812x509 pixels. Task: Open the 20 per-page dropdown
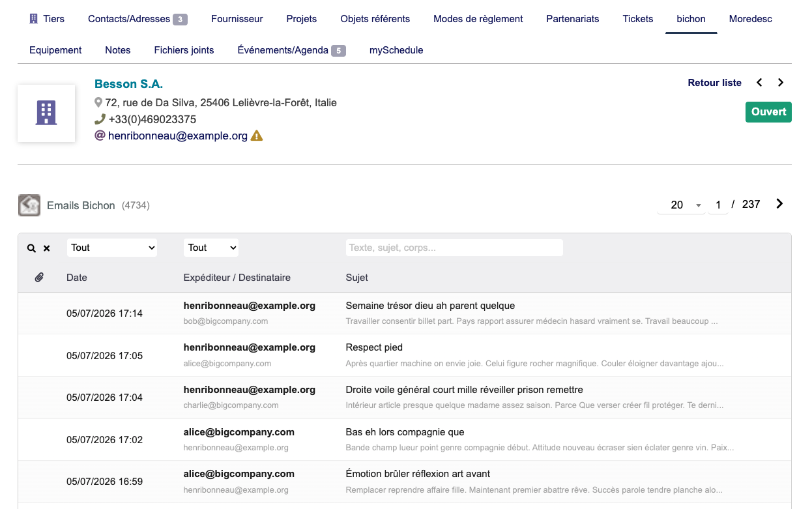coord(682,205)
